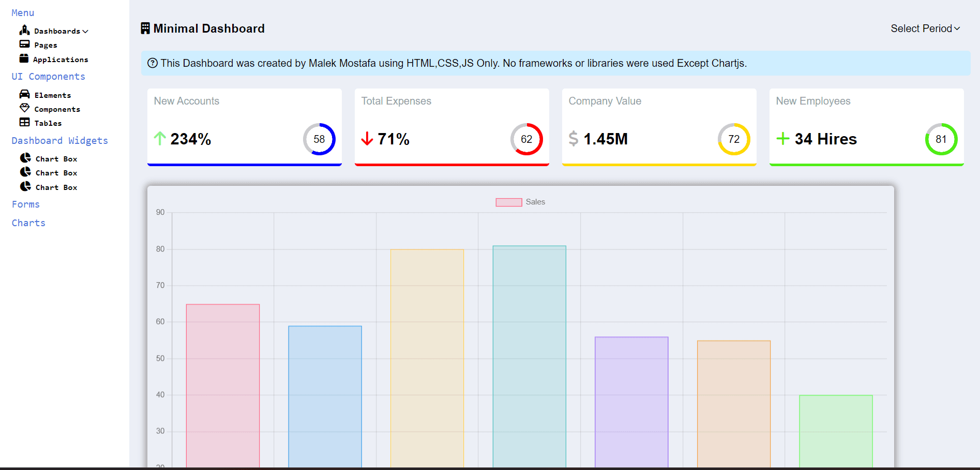Click the red down arrow by 71%
This screenshot has height=470, width=980.
(x=367, y=139)
